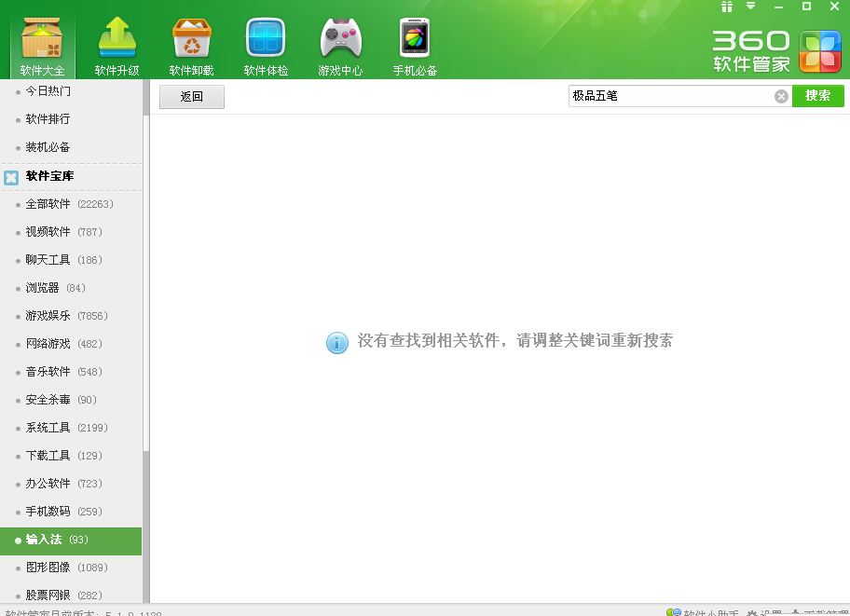Click the green 搜索 search button
The height and width of the screenshot is (616, 850).
coord(817,96)
